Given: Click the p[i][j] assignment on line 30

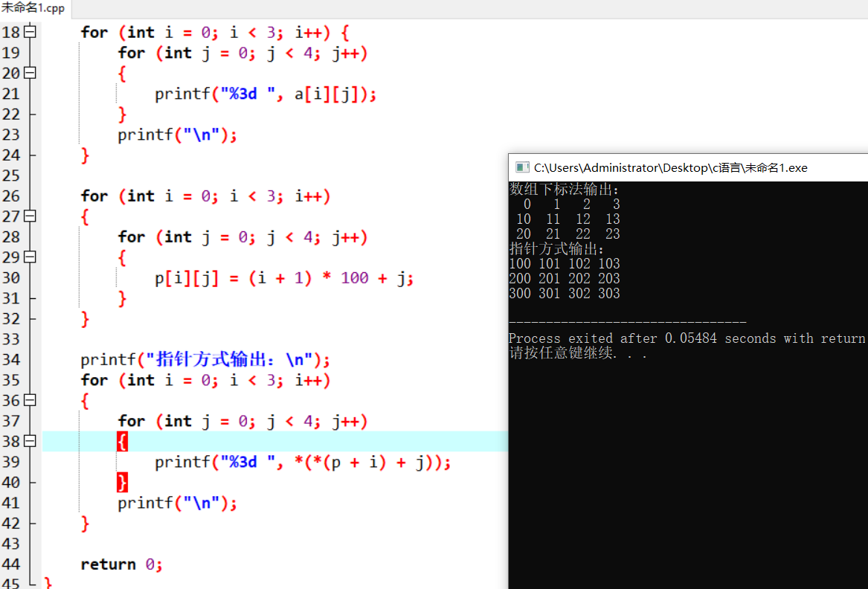Looking at the screenshot, I should [x=284, y=278].
